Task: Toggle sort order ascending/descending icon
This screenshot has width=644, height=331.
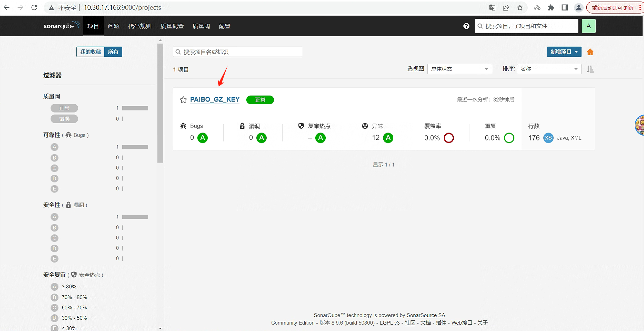Action: click(x=590, y=69)
